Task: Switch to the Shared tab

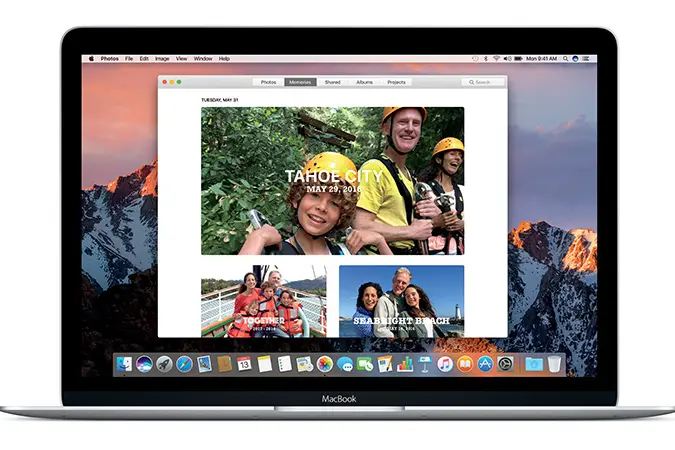Action: coord(332,82)
